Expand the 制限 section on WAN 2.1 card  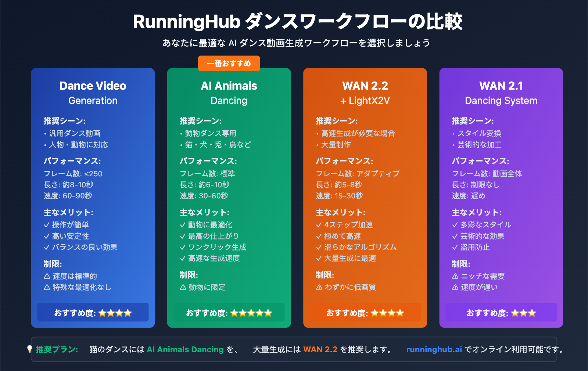pos(460,264)
